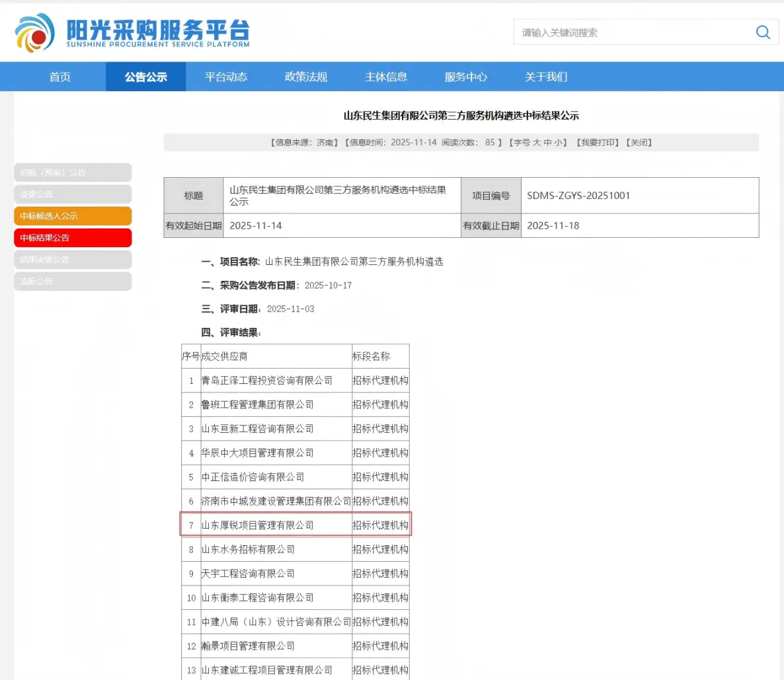This screenshot has height=680, width=784.
Task: Open the 主体信息 navigation tab
Action: tap(386, 77)
